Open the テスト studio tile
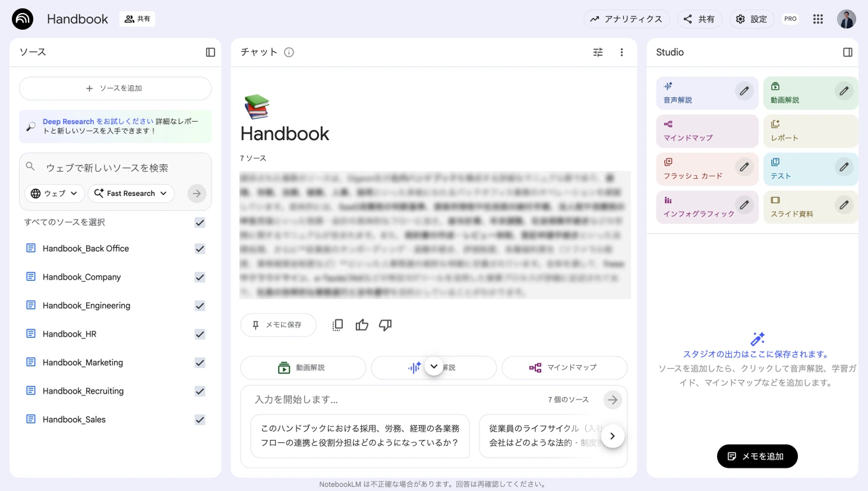The image size is (868, 491). click(810, 169)
